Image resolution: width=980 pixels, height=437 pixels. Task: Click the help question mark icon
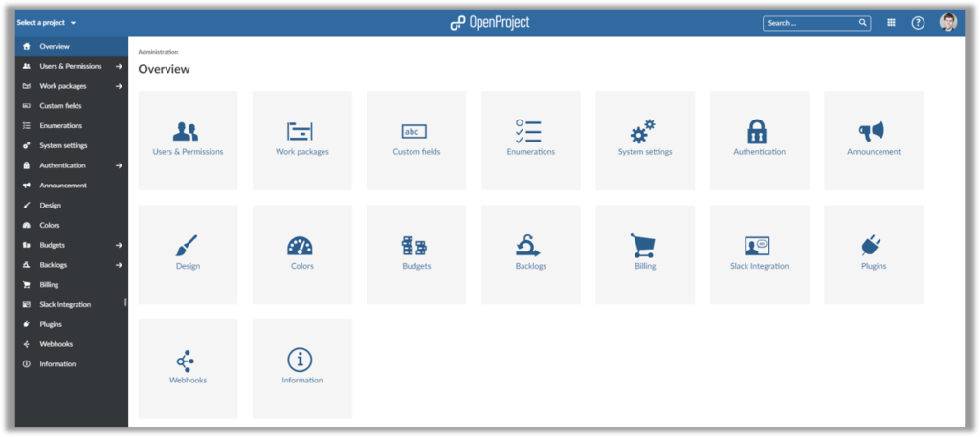click(918, 23)
